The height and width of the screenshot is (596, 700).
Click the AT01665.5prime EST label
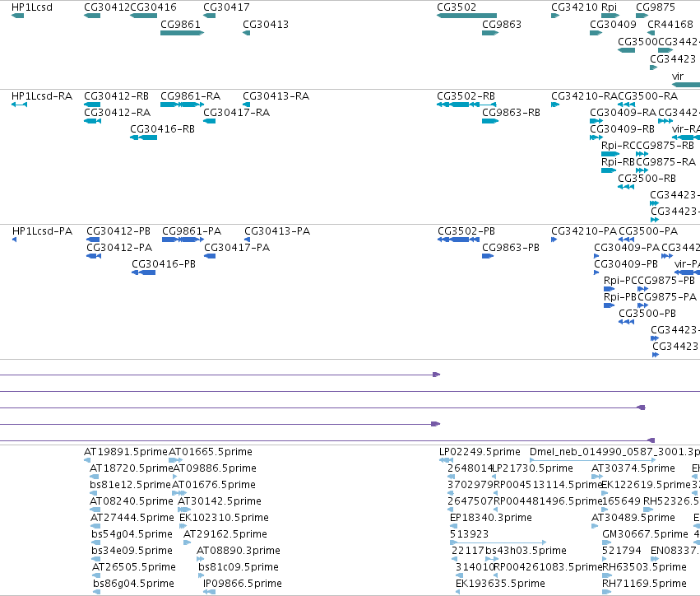click(x=211, y=452)
